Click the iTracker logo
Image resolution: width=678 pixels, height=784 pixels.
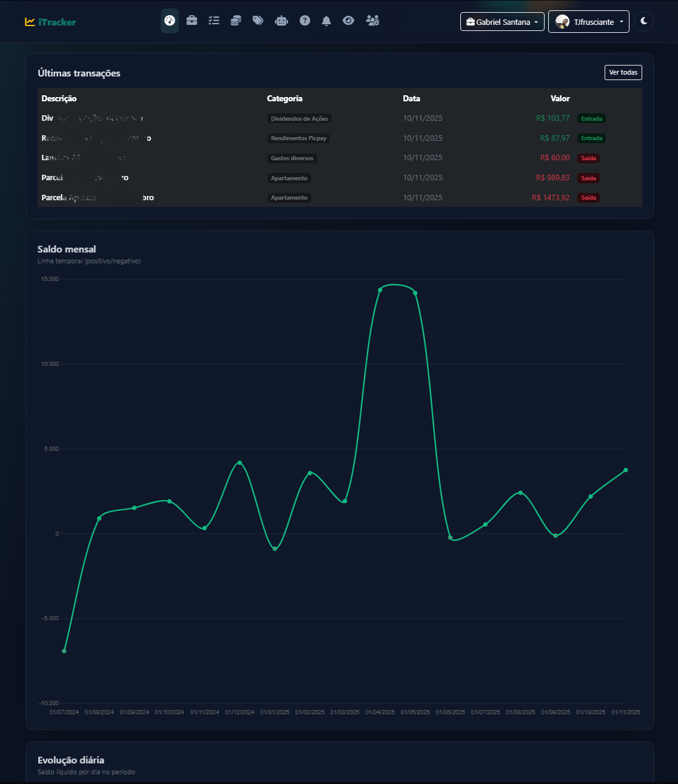[x=51, y=21]
